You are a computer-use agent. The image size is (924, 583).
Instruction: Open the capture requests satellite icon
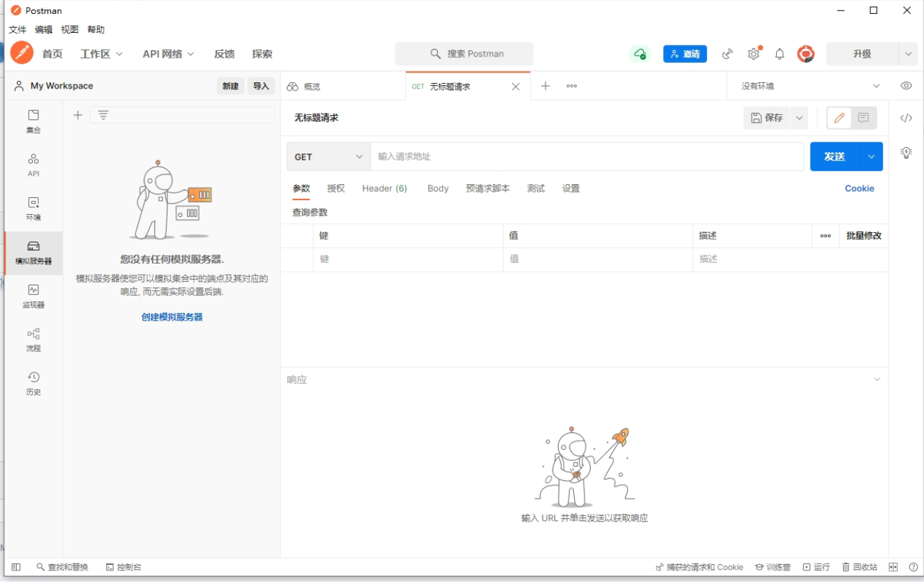point(727,54)
